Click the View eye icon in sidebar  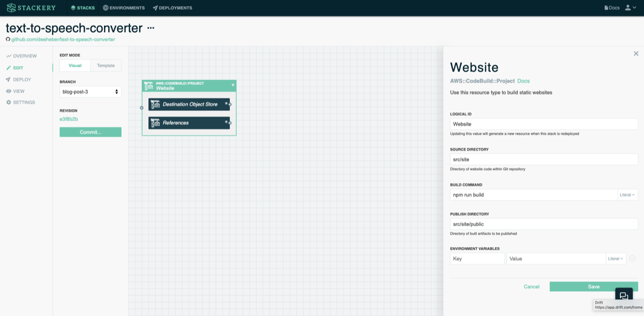point(9,90)
